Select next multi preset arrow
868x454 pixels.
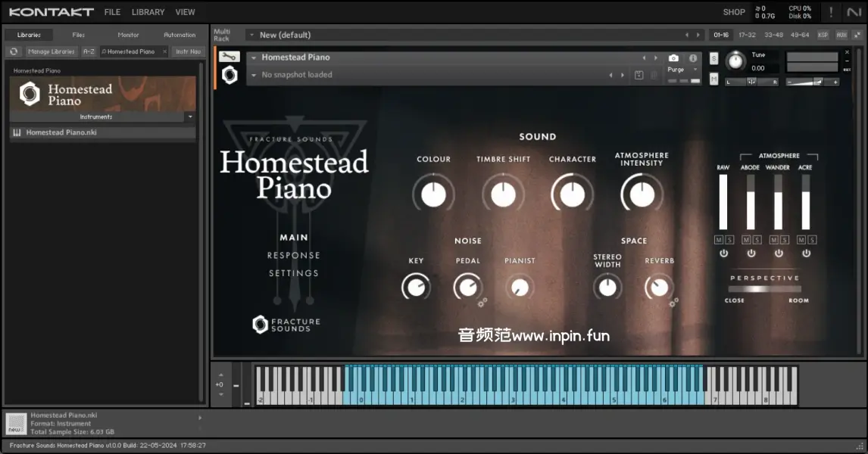pos(698,35)
